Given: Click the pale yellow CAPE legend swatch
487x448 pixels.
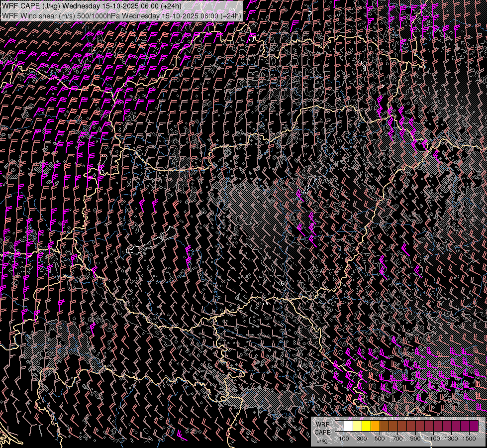Looking at the screenshot, I should [357, 426].
